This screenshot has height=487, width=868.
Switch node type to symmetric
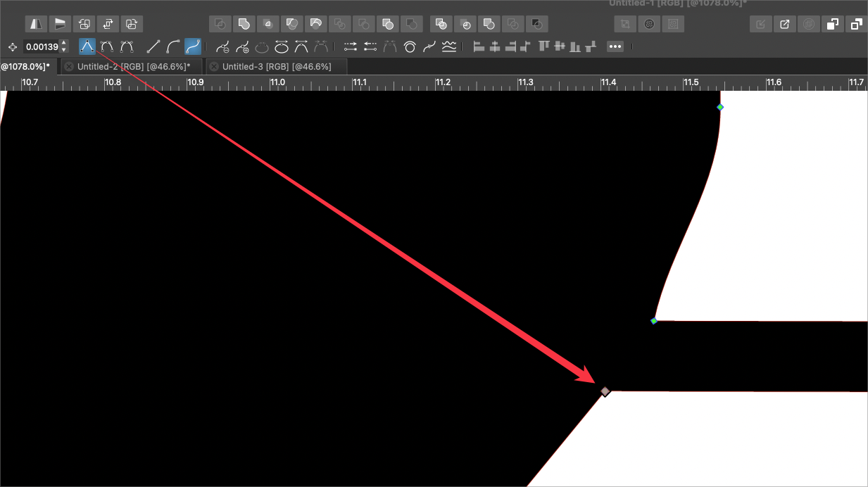(x=127, y=47)
